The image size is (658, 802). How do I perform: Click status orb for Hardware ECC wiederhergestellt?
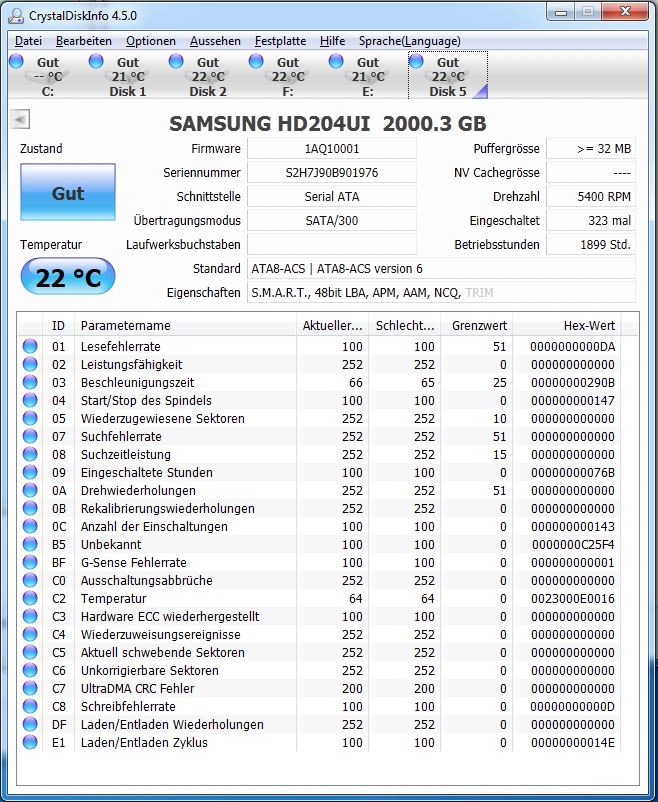(30, 616)
